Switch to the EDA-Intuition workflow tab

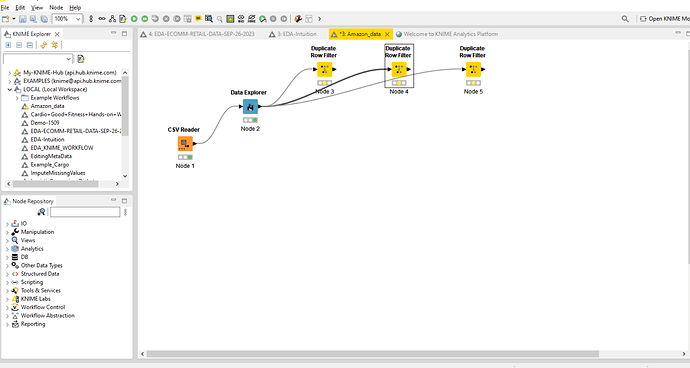pos(293,34)
